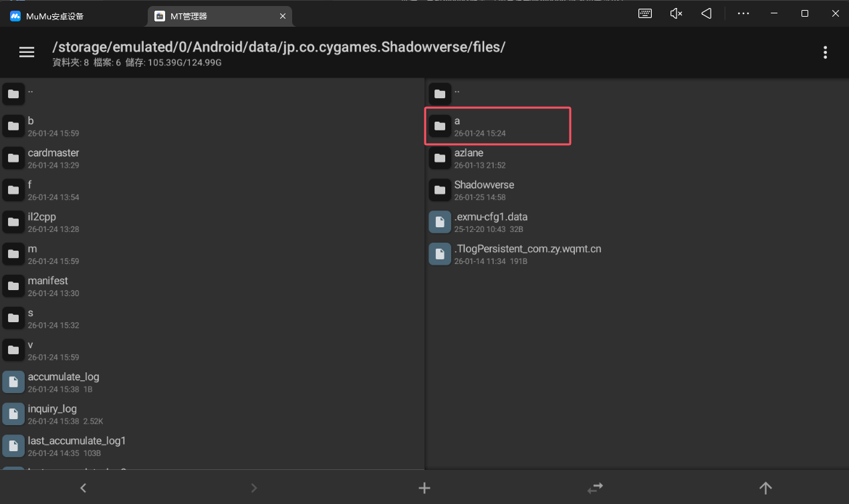Open folder named f
849x504 pixels.
pos(30,185)
